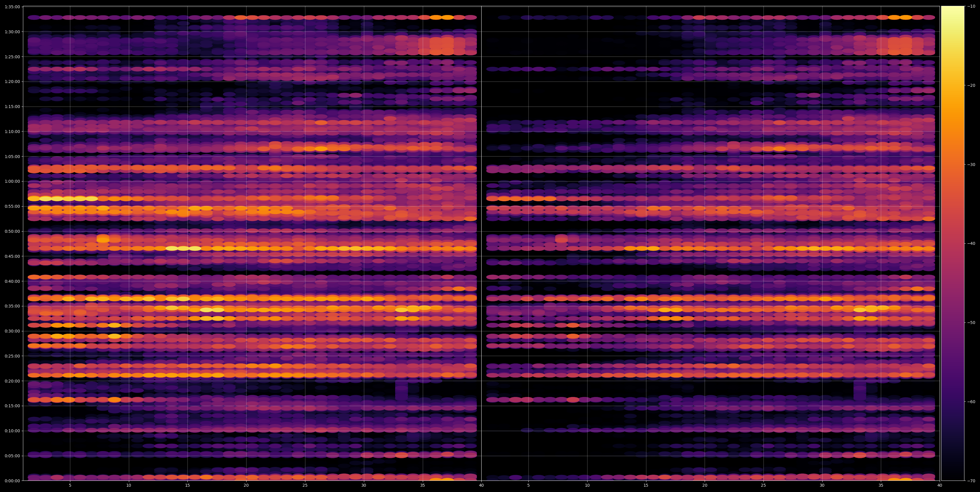Pick x-axis label 20 under the right heatmap
The width and height of the screenshot is (980, 492).
(x=705, y=486)
